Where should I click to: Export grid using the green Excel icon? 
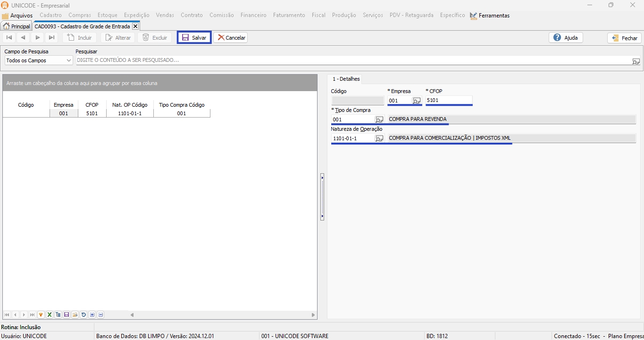click(50, 315)
